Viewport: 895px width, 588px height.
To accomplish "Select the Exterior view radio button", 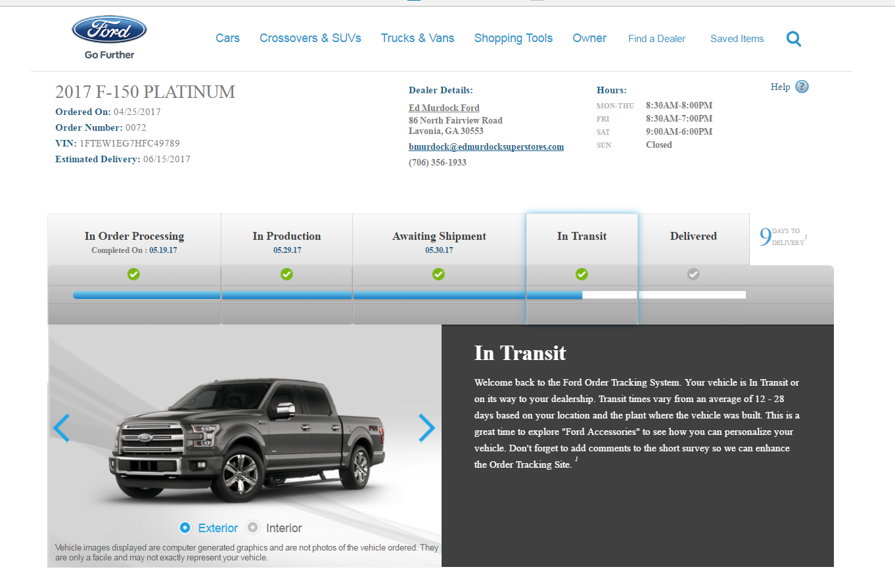I will [185, 528].
